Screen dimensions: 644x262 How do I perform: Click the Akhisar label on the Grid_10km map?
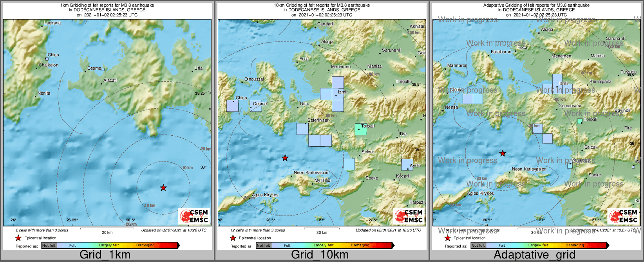tap(417, 27)
